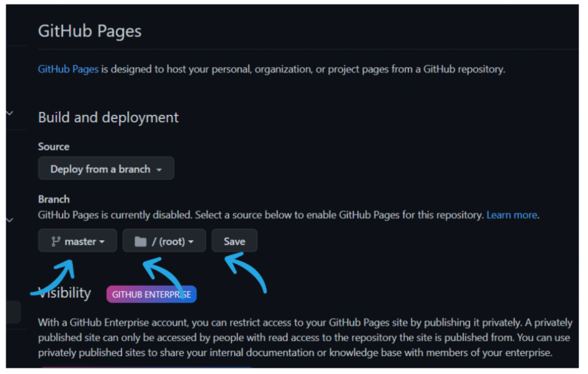Click the 'Build and deployment' heading

(x=109, y=117)
